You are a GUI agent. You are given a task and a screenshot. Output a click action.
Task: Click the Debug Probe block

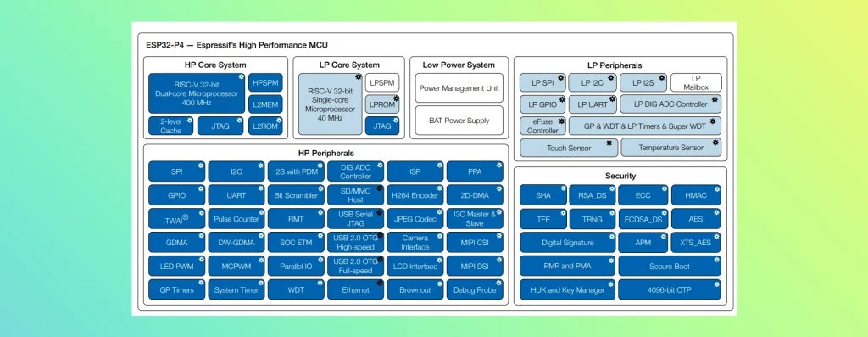(x=475, y=289)
